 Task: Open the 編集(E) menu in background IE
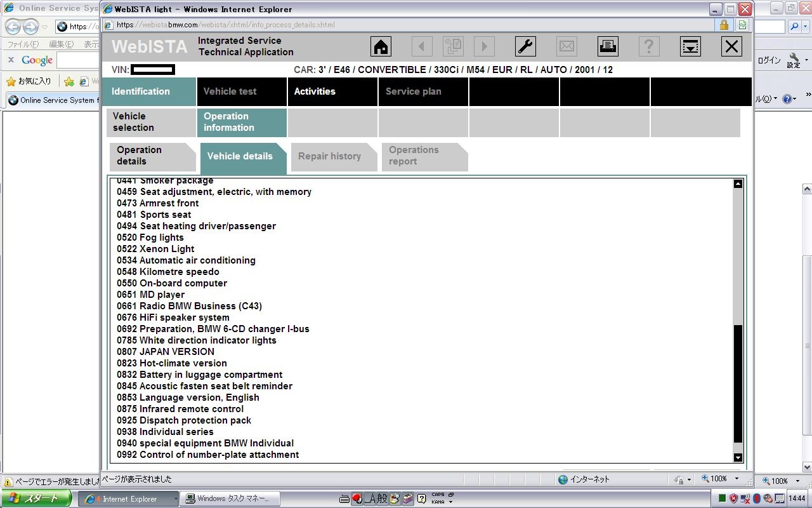pyautogui.click(x=61, y=44)
